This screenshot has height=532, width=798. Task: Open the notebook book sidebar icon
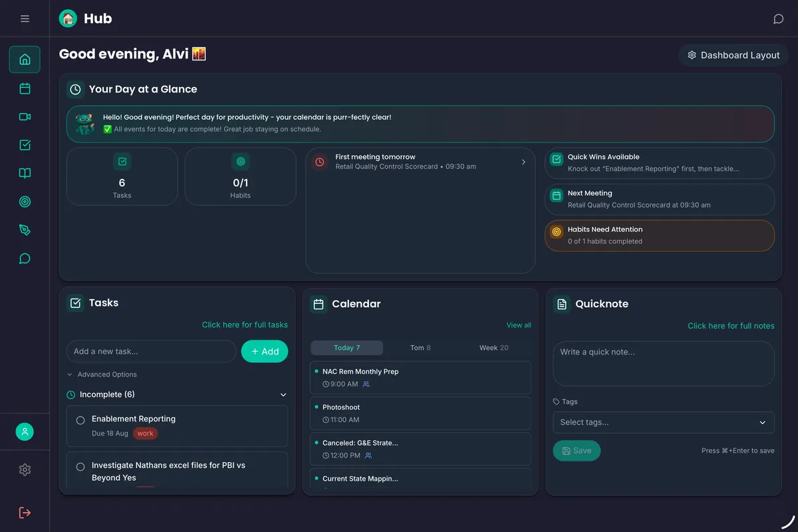[25, 174]
